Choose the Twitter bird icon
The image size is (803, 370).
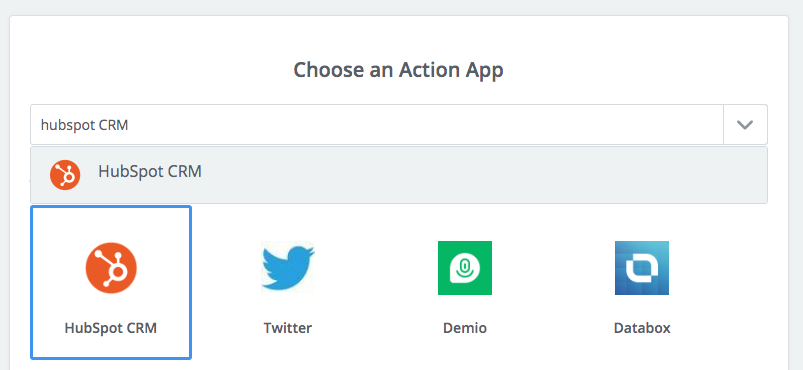(288, 268)
